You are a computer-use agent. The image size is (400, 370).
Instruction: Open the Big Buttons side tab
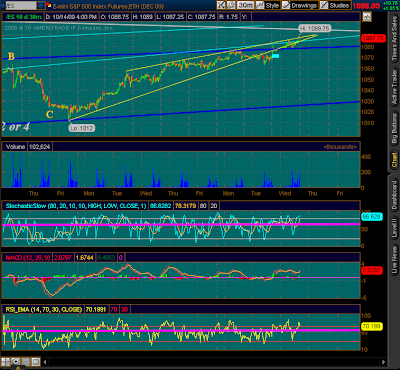click(394, 129)
